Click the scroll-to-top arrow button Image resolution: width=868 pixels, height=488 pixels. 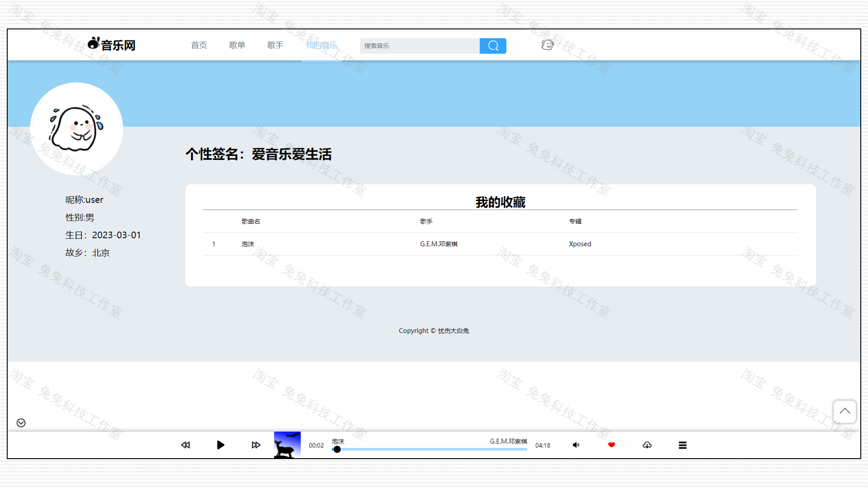(844, 412)
